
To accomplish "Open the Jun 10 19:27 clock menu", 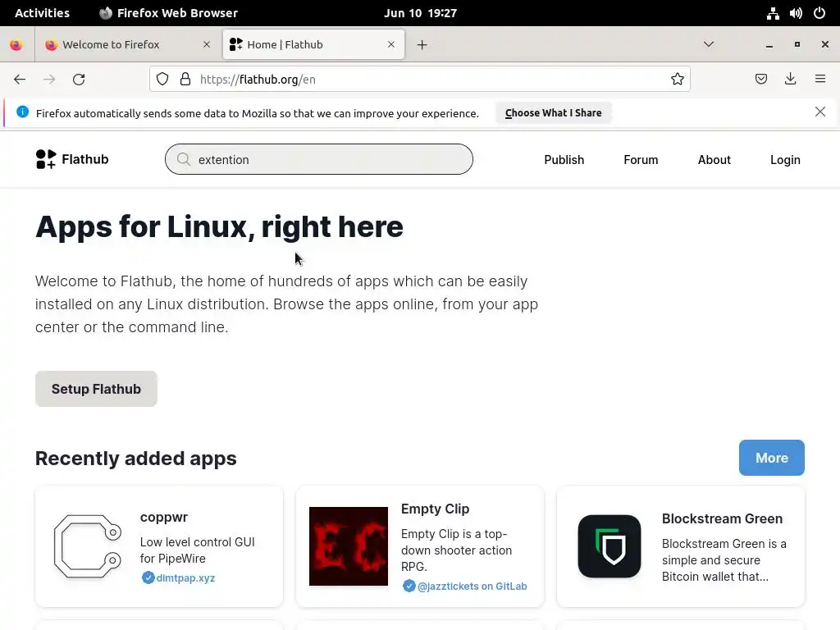I will (x=421, y=13).
